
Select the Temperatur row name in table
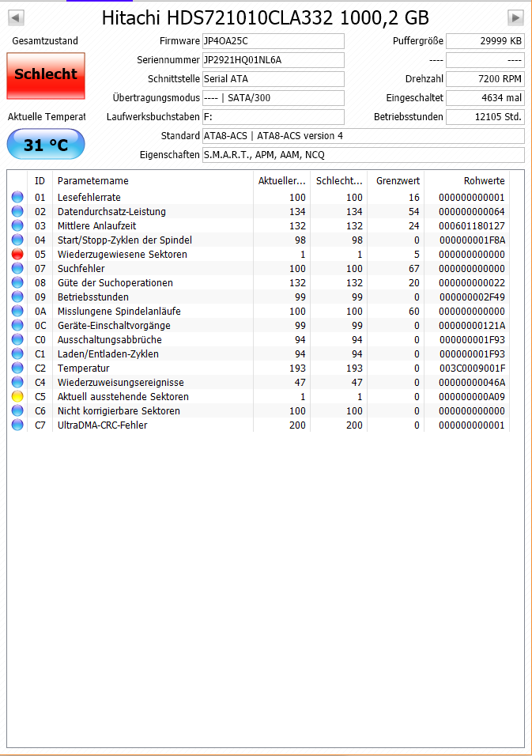click(83, 368)
